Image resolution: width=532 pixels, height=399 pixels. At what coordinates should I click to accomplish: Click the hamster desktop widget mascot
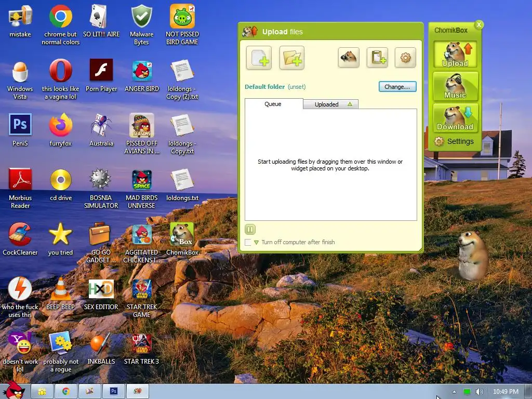[x=472, y=255]
